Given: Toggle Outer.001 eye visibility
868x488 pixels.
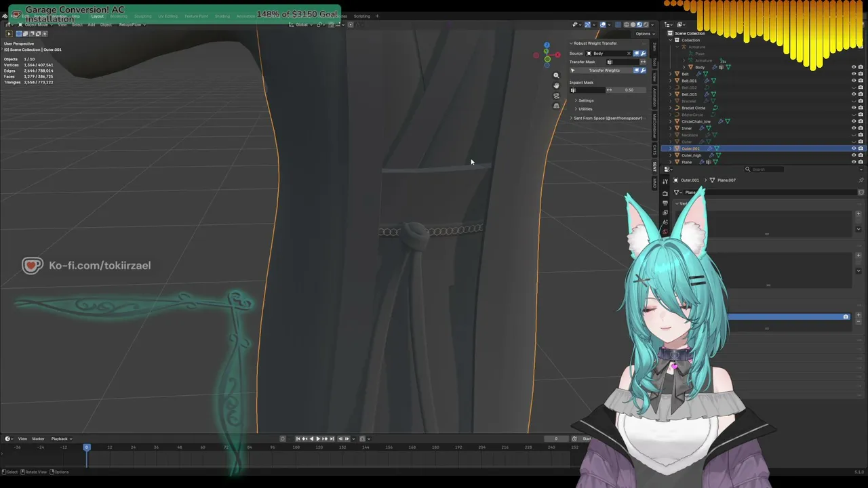Looking at the screenshot, I should [854, 148].
